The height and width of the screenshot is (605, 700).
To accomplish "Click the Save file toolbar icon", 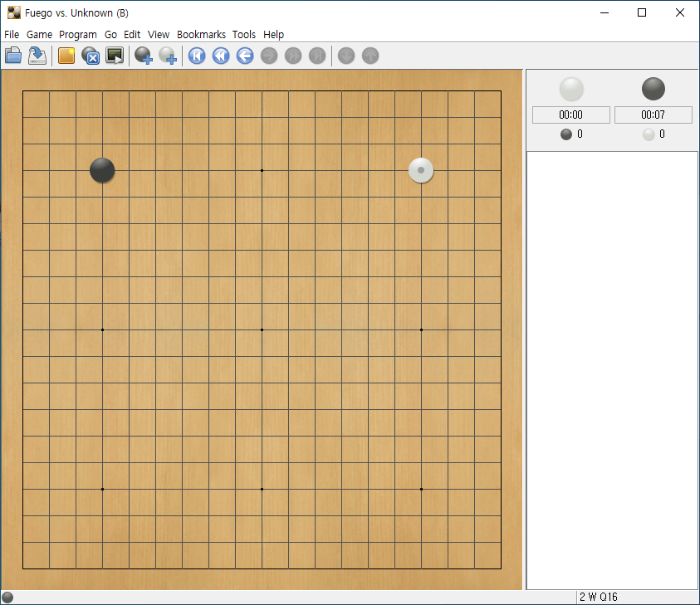I will point(37,56).
